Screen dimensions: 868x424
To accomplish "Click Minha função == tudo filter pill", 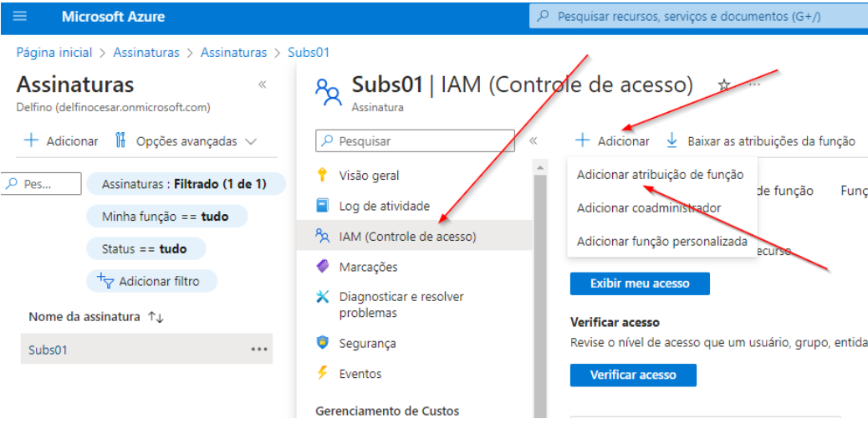I will tap(166, 217).
